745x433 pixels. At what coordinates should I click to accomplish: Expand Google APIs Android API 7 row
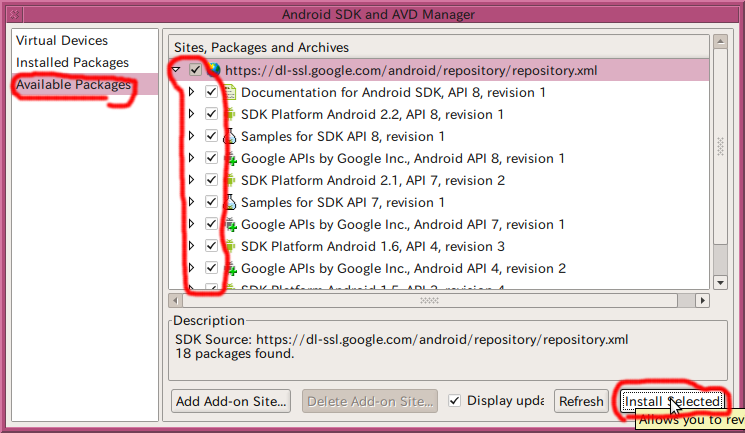(x=191, y=224)
